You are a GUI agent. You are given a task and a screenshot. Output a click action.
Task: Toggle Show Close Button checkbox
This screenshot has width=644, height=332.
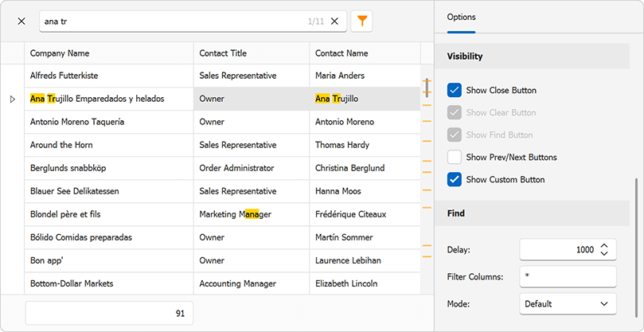[x=455, y=90]
